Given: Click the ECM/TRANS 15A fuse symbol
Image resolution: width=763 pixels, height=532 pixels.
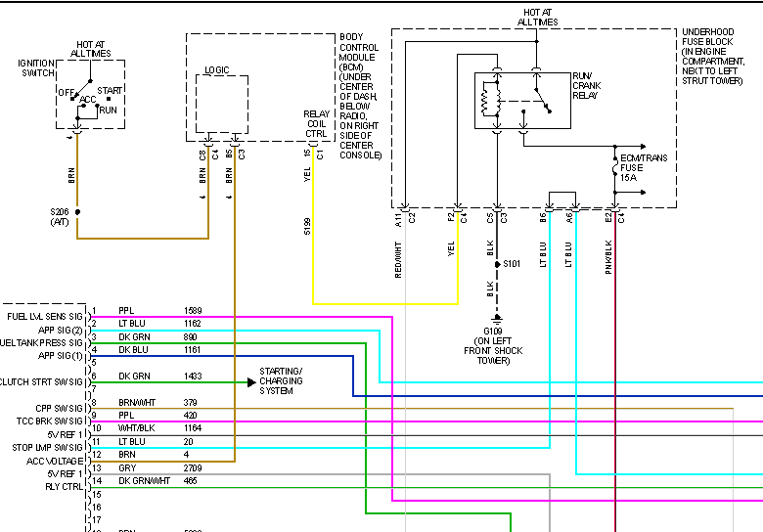Looking at the screenshot, I should [x=613, y=173].
